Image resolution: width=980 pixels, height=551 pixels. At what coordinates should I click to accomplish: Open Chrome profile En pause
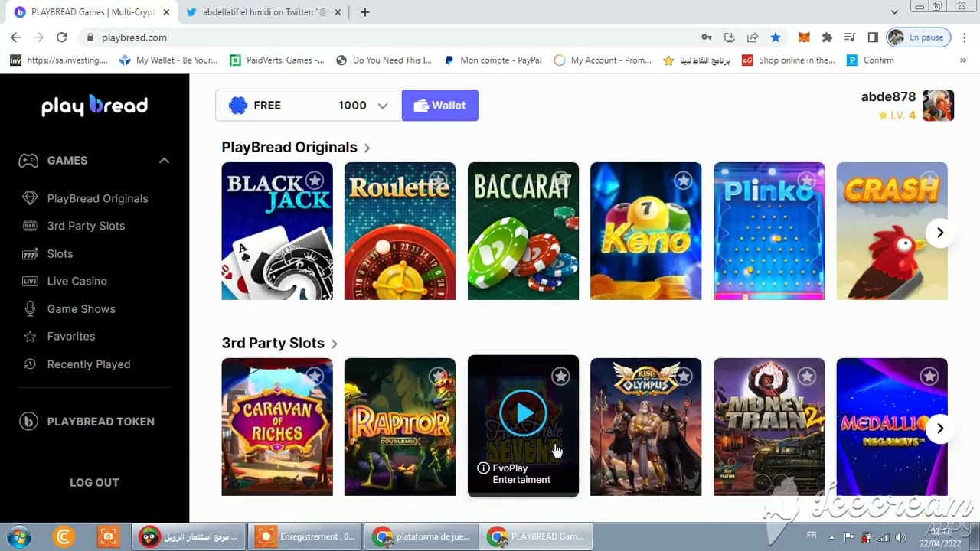918,37
